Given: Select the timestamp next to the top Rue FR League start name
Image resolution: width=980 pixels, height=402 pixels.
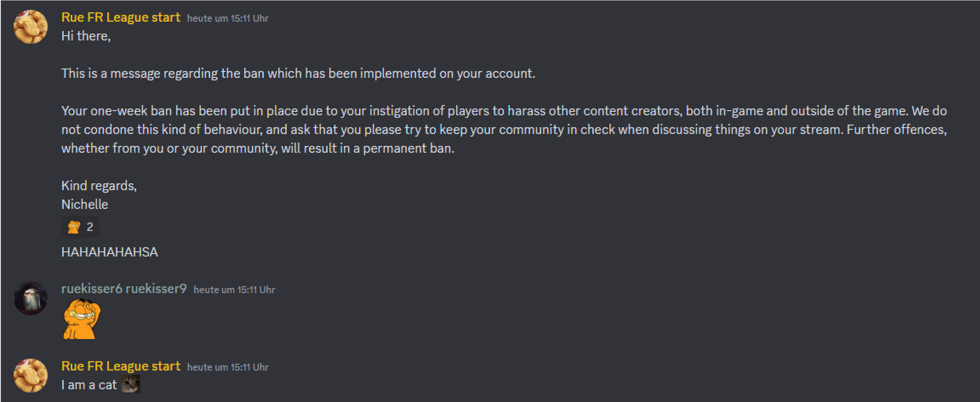Looking at the screenshot, I should tap(228, 18).
